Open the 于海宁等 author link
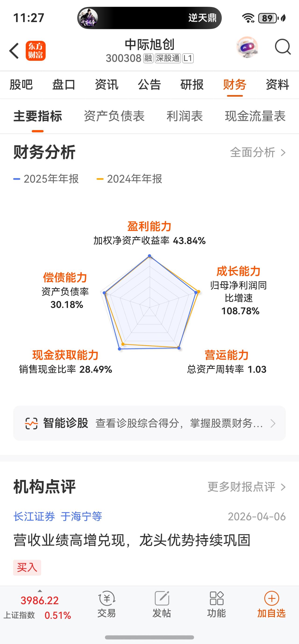Image resolution: width=299 pixels, height=644 pixels. (x=82, y=517)
